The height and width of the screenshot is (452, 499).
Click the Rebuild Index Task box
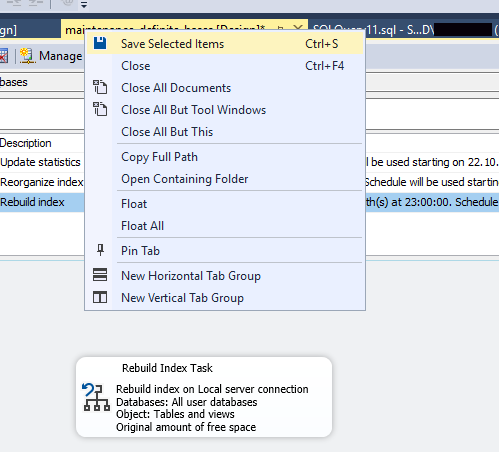(x=204, y=397)
